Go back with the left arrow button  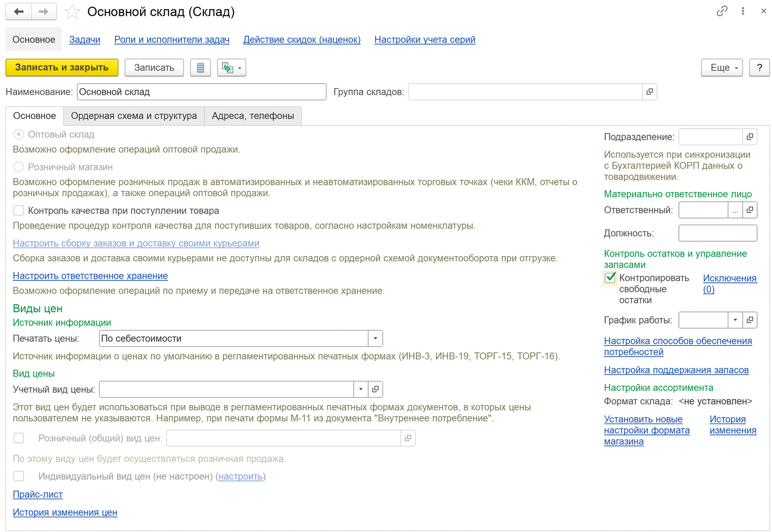point(19,11)
